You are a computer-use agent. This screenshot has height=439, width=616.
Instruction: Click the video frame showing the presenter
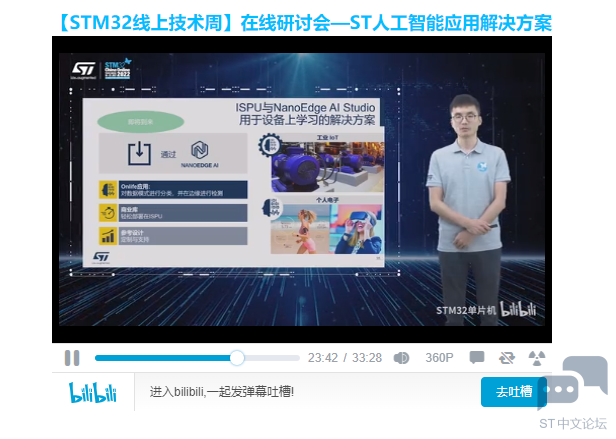coord(302,189)
